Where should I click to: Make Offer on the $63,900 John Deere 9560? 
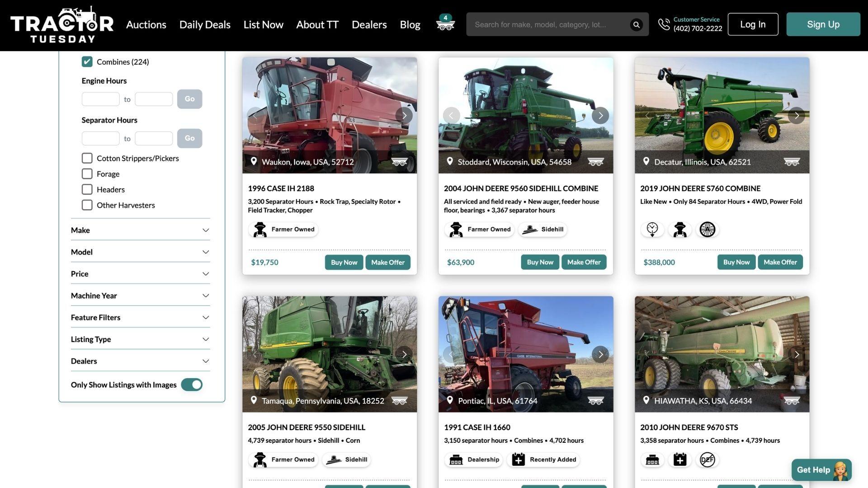[584, 262]
